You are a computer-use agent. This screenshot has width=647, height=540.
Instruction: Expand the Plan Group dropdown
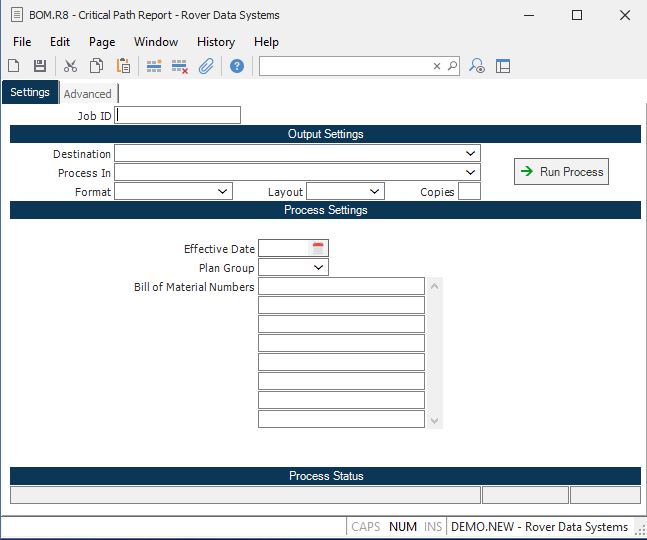pyautogui.click(x=318, y=268)
